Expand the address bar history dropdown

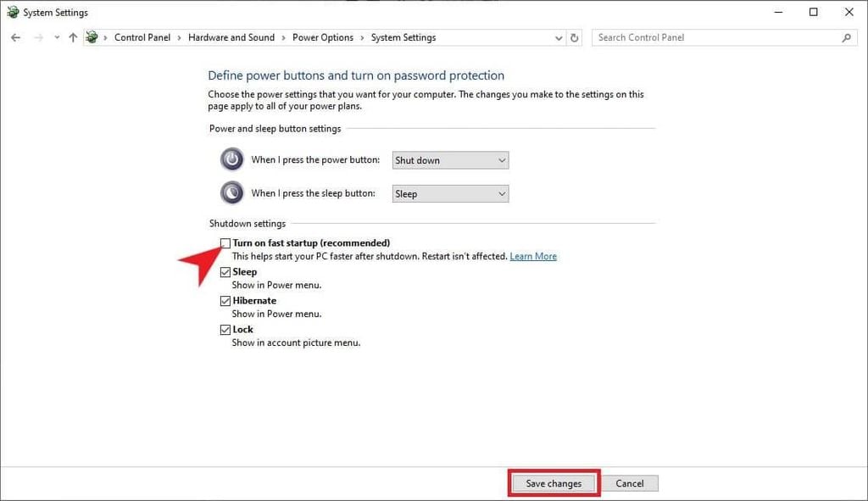click(558, 37)
